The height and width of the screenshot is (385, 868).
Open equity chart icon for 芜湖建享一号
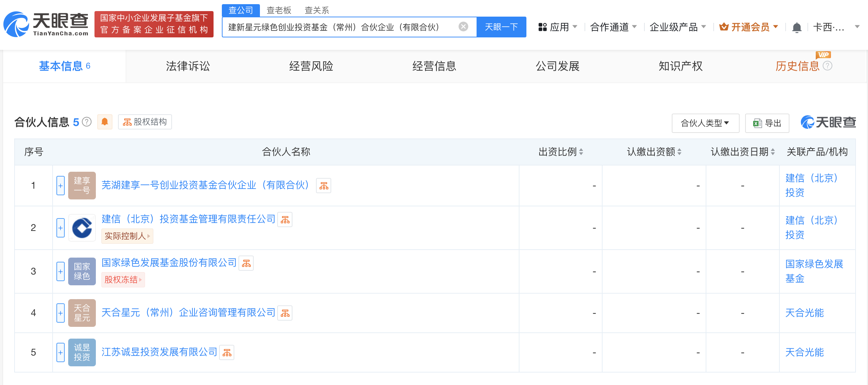pyautogui.click(x=324, y=186)
